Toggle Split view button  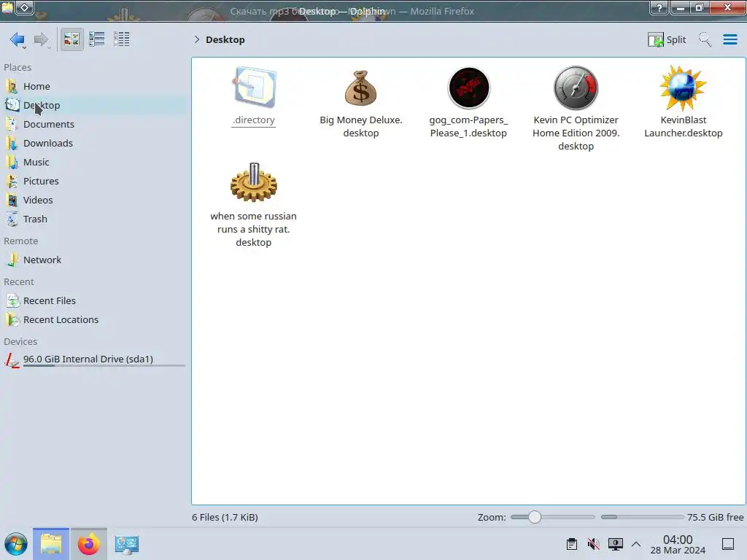pyautogui.click(x=667, y=39)
